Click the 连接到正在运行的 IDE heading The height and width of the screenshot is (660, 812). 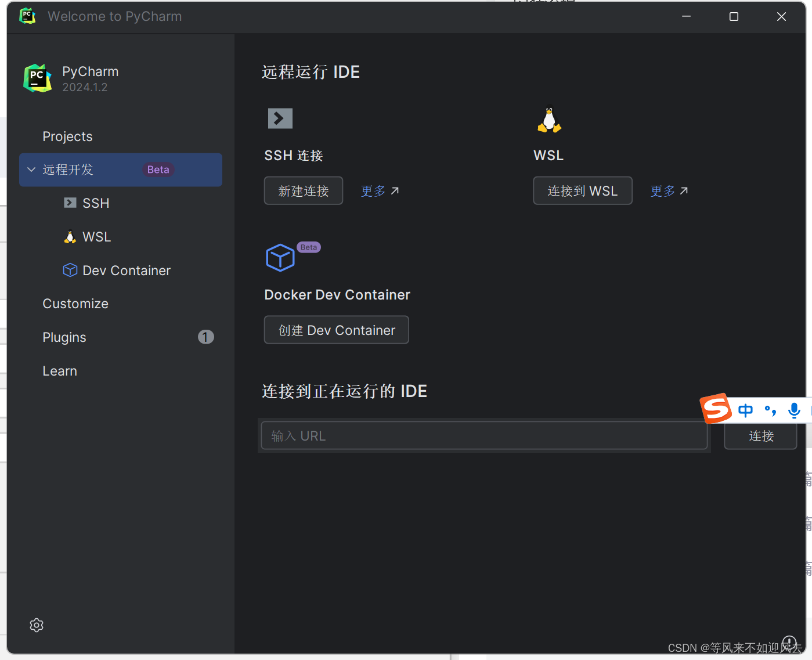[x=345, y=391]
